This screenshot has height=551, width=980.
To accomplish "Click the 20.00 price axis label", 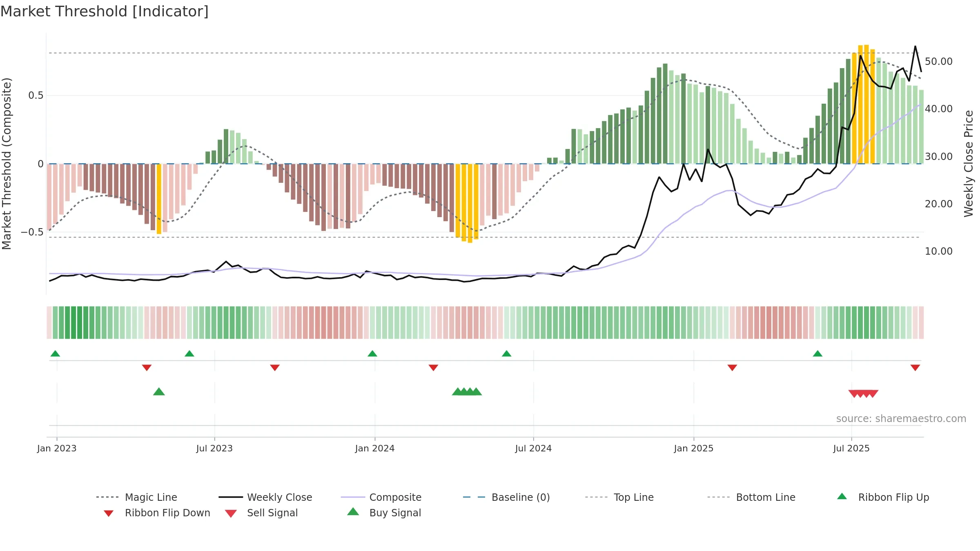I will click(939, 204).
